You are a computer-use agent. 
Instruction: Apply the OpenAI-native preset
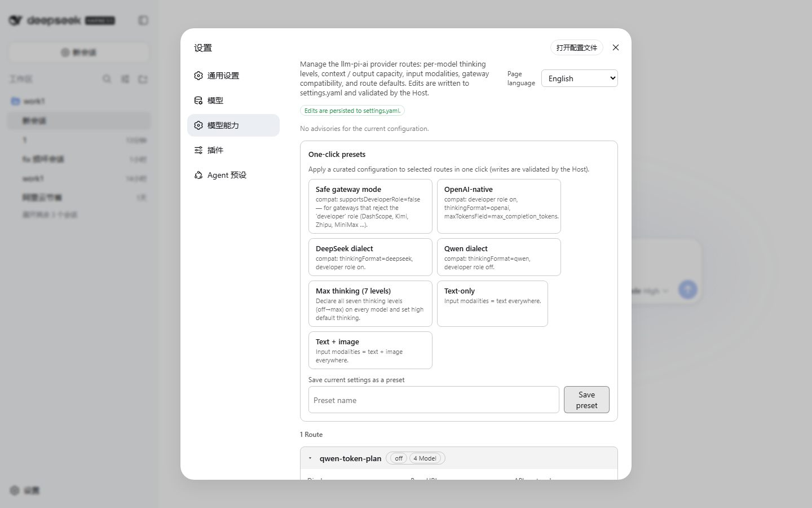tap(499, 207)
